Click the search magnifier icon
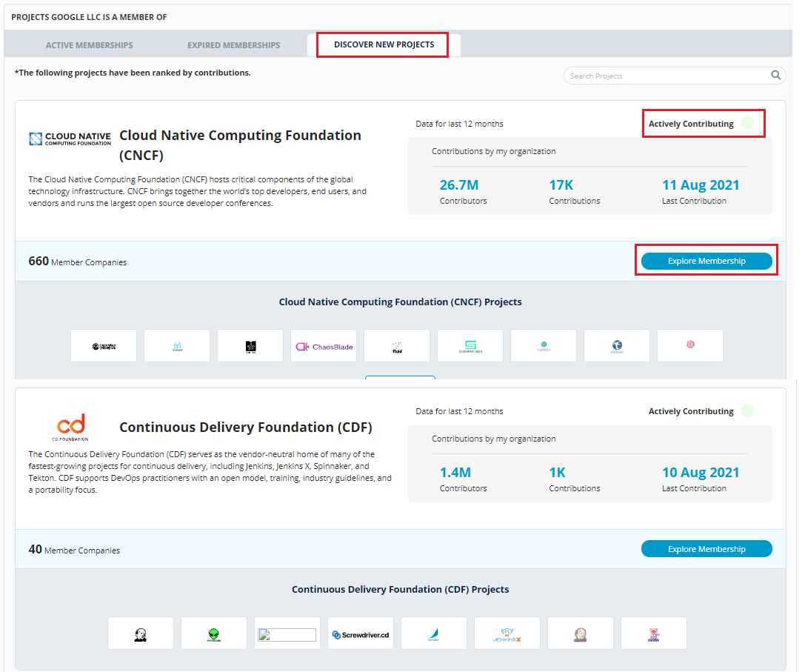 tap(775, 75)
